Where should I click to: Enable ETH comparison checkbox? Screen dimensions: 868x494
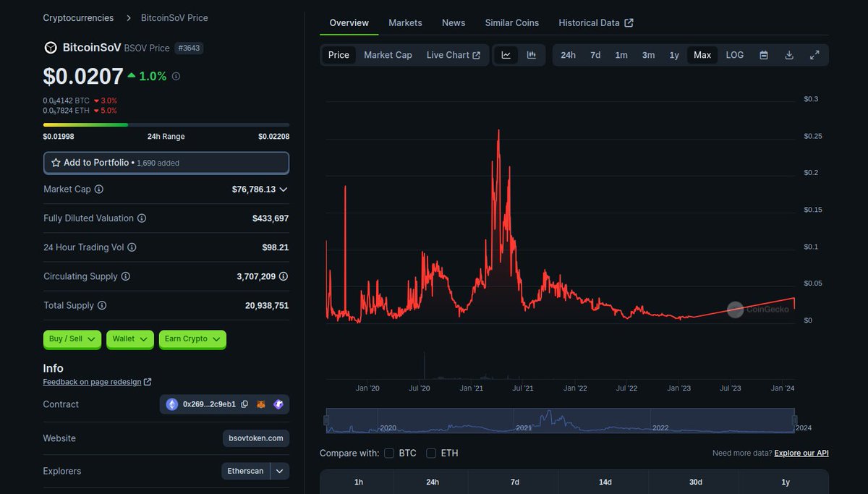click(x=431, y=453)
